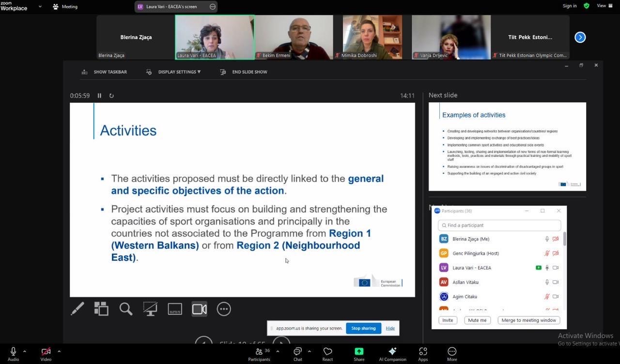
Task: Start video using the Video button
Action: [46, 354]
